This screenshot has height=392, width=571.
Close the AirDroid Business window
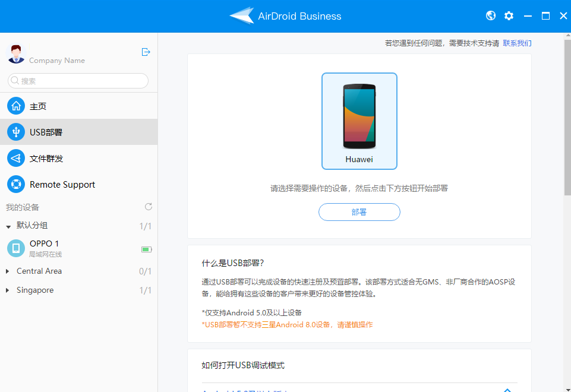tap(563, 16)
